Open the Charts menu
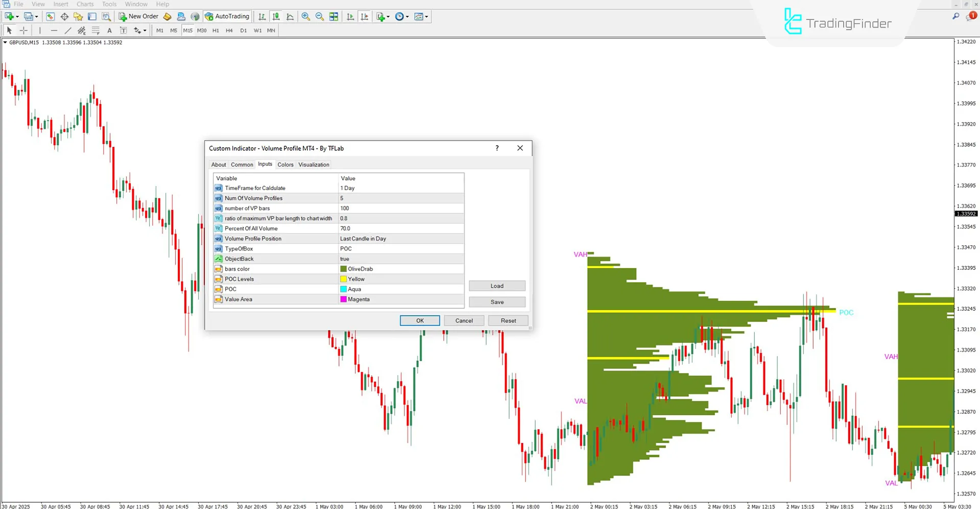The width and height of the screenshot is (980, 509). point(85,4)
